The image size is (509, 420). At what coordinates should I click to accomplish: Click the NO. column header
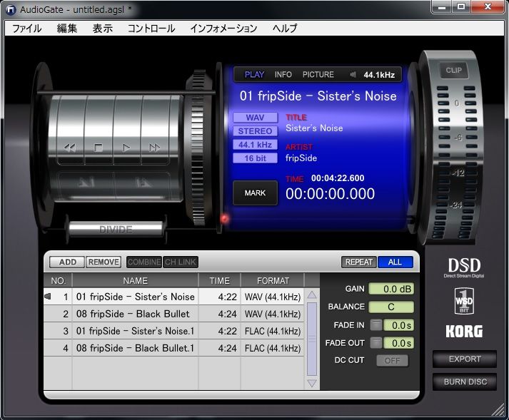[58, 280]
